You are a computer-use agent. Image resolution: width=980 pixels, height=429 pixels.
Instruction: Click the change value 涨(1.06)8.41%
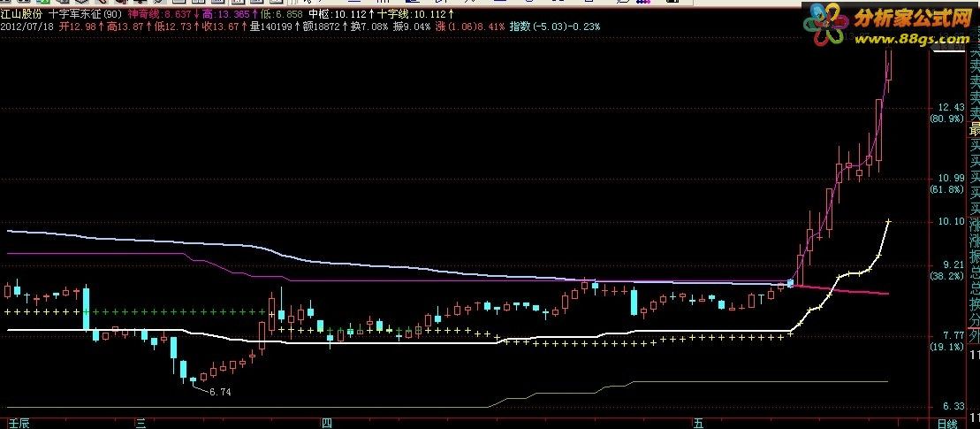tap(471, 27)
